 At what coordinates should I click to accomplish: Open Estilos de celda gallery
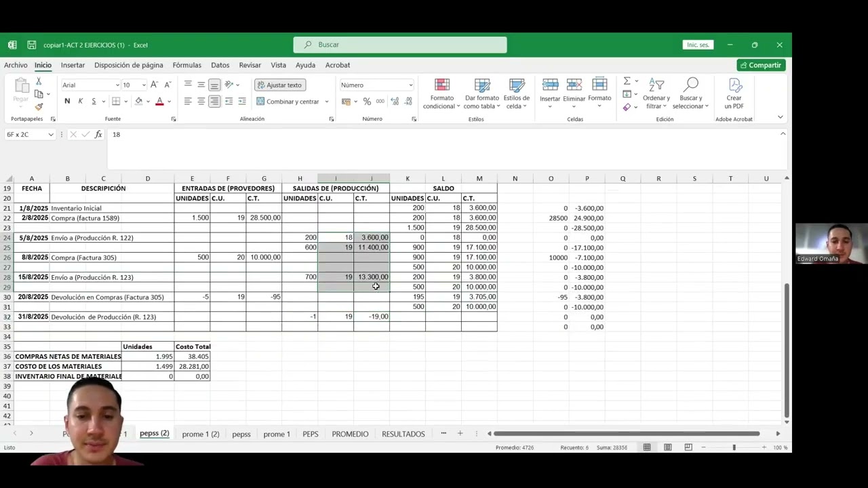click(517, 94)
